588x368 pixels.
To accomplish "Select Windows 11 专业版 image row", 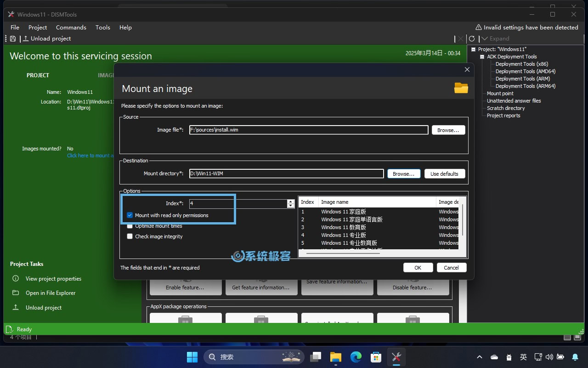I will 379,235.
